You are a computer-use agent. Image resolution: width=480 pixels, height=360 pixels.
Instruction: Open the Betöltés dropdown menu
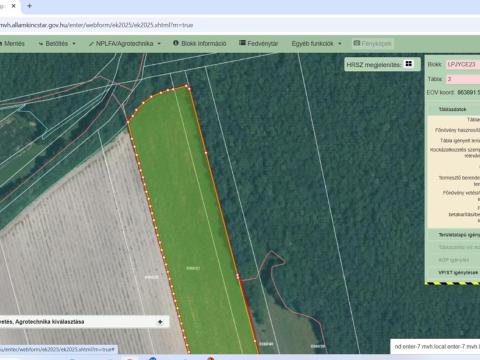[57, 44]
